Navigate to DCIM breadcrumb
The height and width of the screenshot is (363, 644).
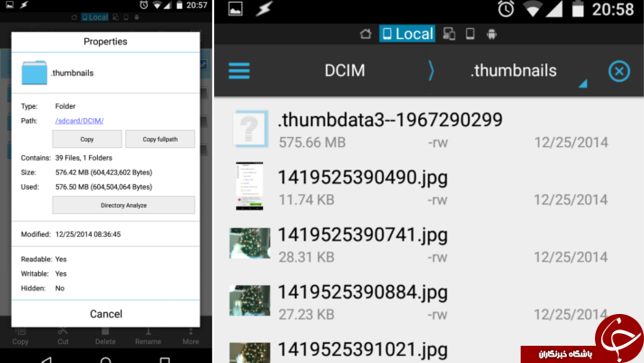pos(345,71)
